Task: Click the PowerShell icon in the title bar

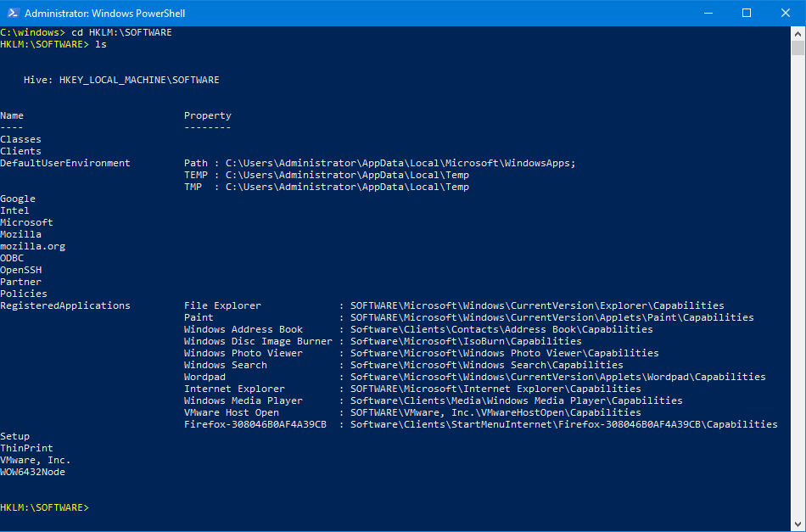Action: 13,13
